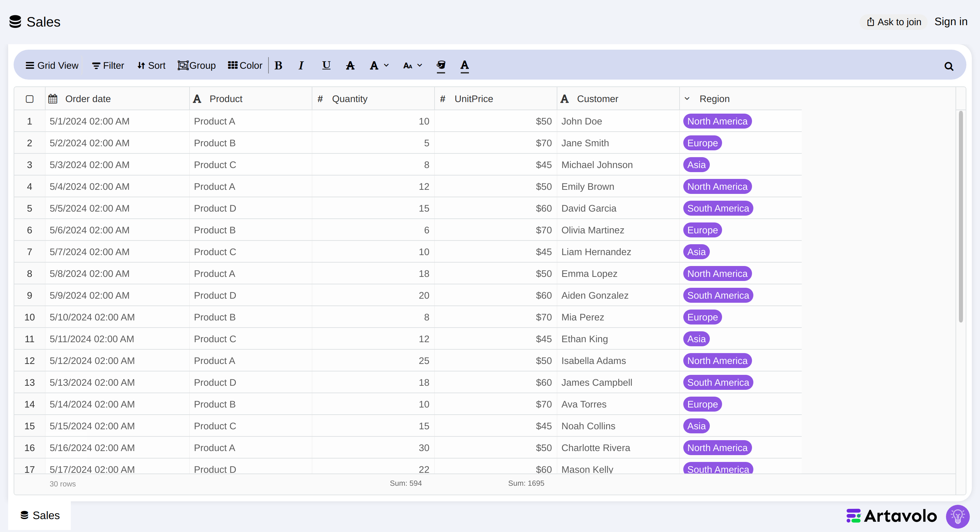
Task: Click the Jane Smith customer cell
Action: [x=618, y=143]
